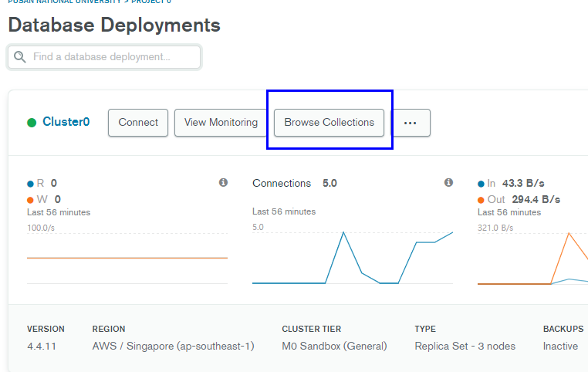Screen dimensions: 588x372
Task: Click the BACKUPS label
Action: (563, 329)
